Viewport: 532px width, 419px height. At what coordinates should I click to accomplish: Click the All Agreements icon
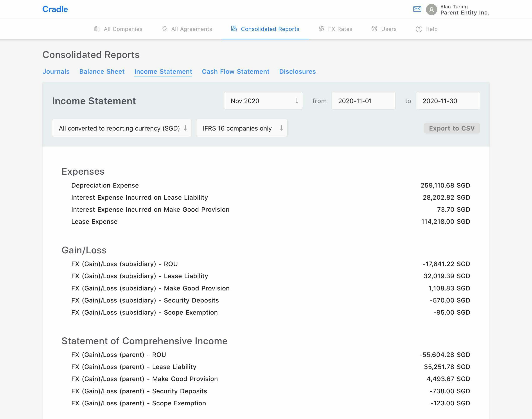coord(165,29)
